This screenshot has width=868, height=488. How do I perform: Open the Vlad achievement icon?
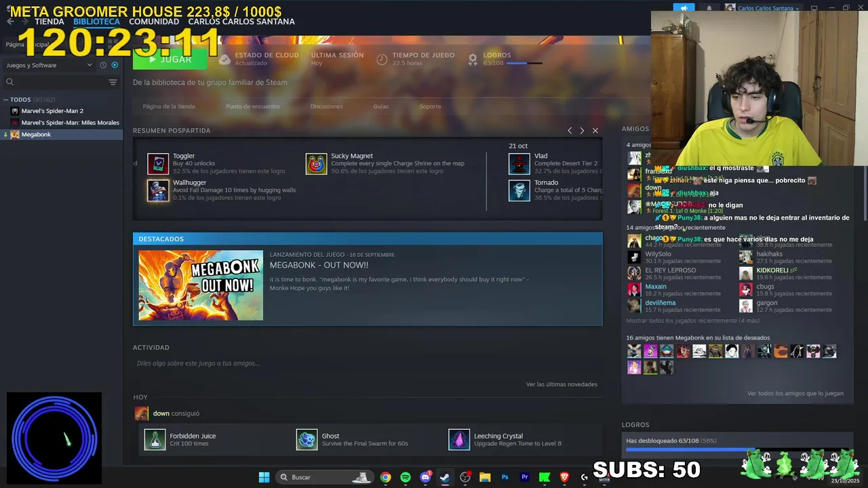click(519, 163)
